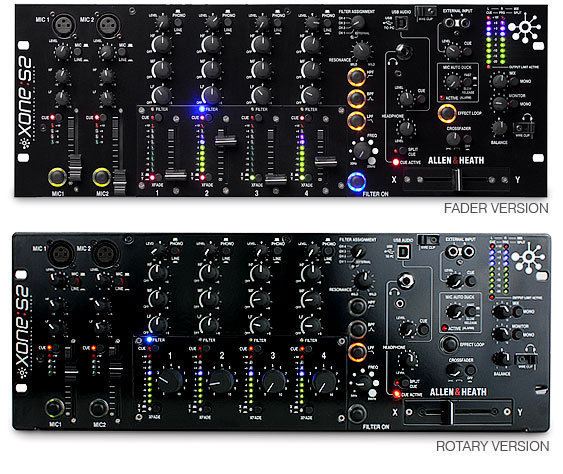Toggle the lit blue FILTER button on channel 2
Image resolution: width=563 pixels, height=474 pixels.
pos(201,108)
